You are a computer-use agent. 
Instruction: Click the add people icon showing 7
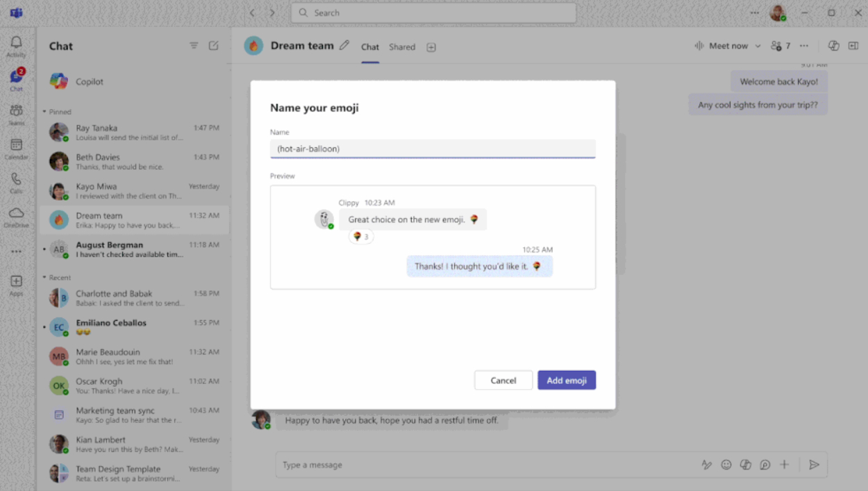(x=779, y=45)
